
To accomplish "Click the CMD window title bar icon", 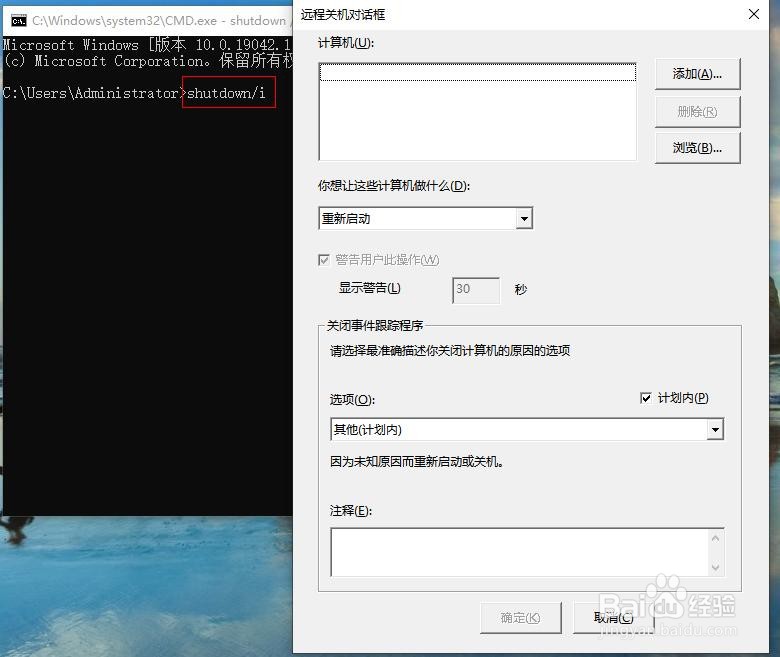I will click(x=18, y=21).
